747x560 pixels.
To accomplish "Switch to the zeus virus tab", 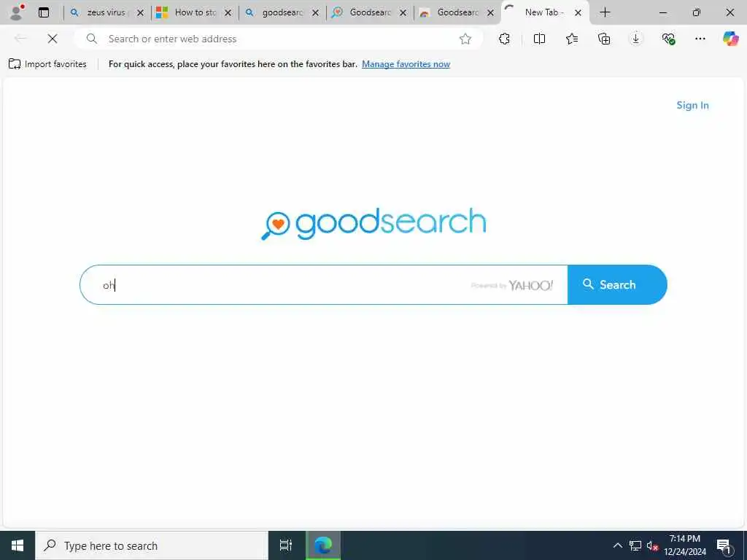I will (x=107, y=12).
